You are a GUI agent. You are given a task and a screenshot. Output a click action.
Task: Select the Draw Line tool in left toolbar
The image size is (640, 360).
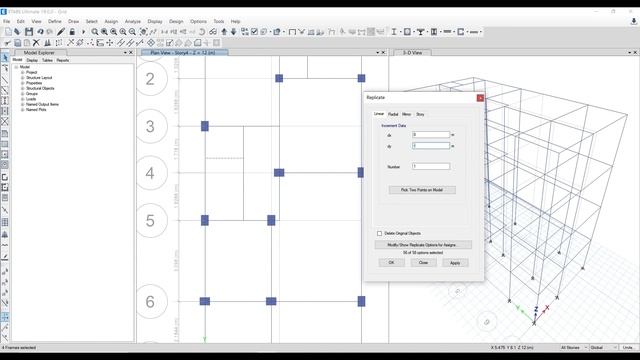click(5, 80)
